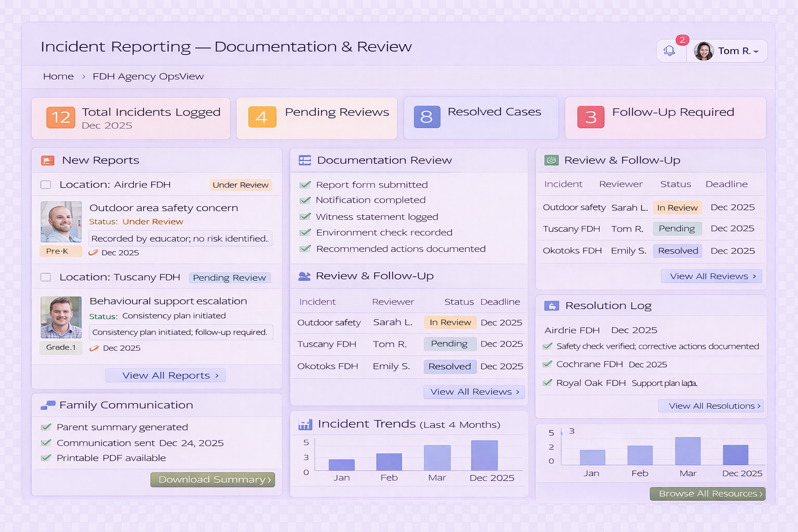
Task: Click the Resolution Log icon
Action: [x=552, y=305]
